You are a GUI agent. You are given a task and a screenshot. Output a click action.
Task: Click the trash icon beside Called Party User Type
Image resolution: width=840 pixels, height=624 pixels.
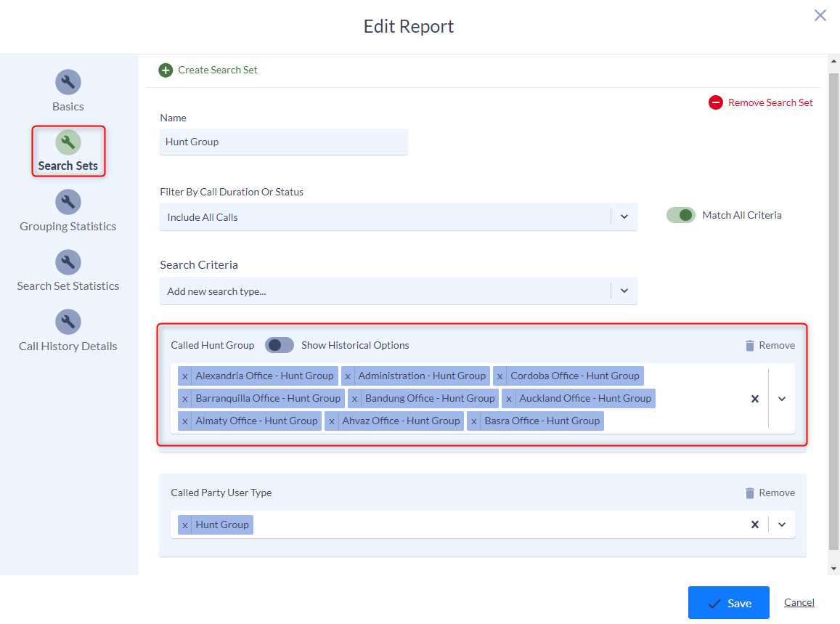751,493
